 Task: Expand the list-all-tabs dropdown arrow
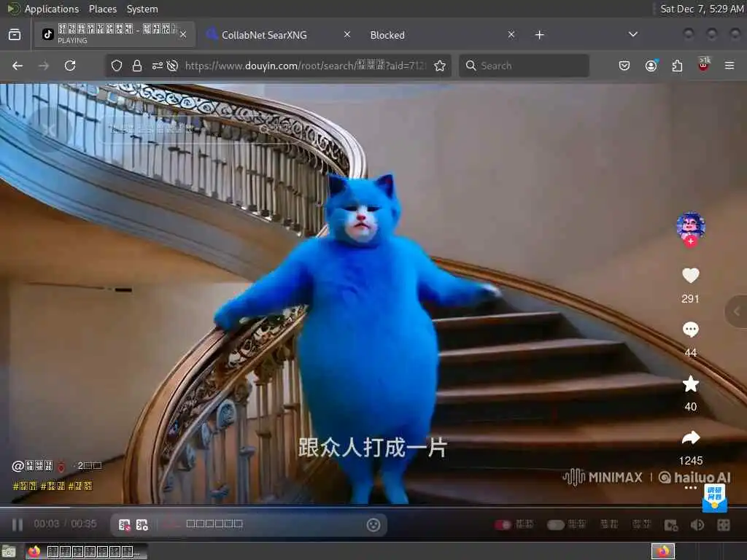click(x=633, y=34)
